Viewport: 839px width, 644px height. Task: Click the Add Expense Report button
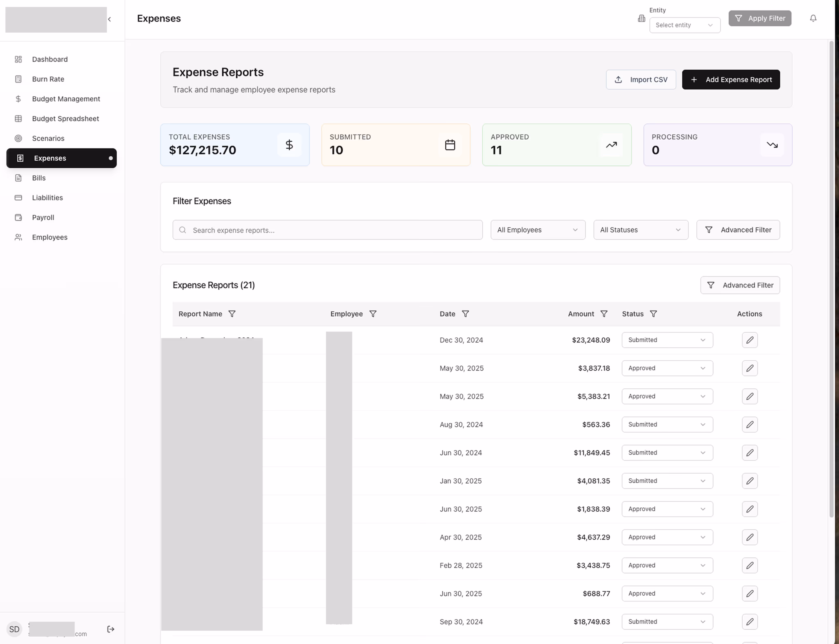pos(730,80)
